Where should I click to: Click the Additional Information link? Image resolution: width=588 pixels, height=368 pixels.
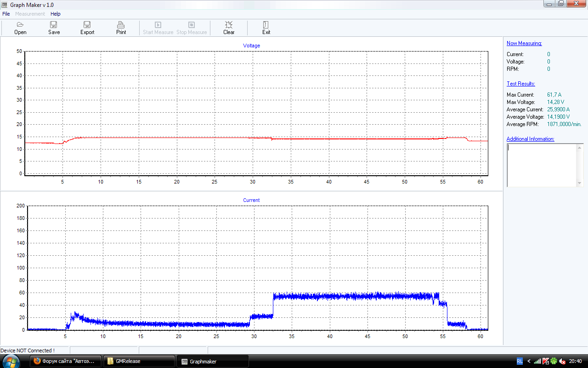click(531, 139)
